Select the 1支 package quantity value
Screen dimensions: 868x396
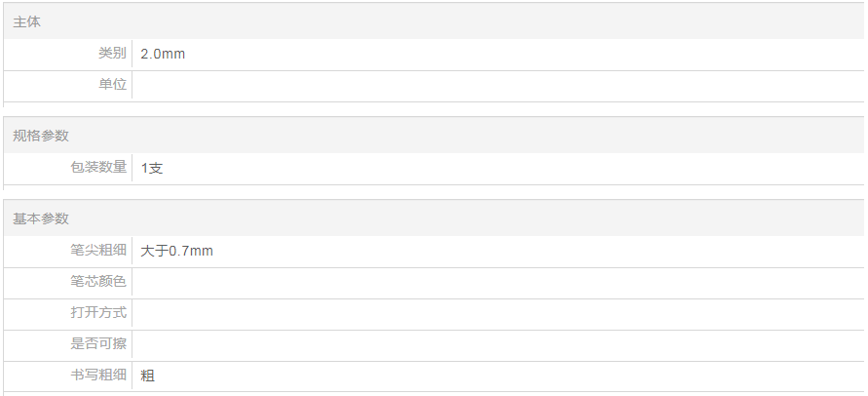coord(152,169)
